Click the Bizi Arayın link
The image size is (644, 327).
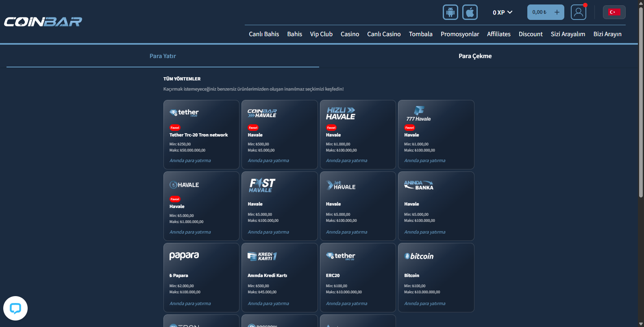coord(607,34)
